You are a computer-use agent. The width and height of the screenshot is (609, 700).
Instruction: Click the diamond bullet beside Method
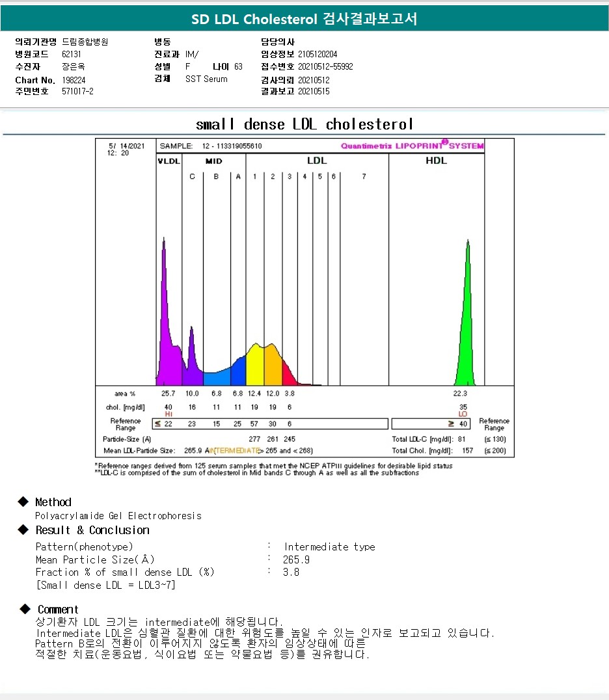24,502
